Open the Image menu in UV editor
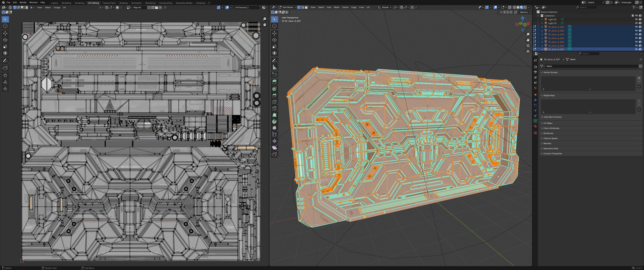This screenshot has height=270, width=644. click(57, 7)
